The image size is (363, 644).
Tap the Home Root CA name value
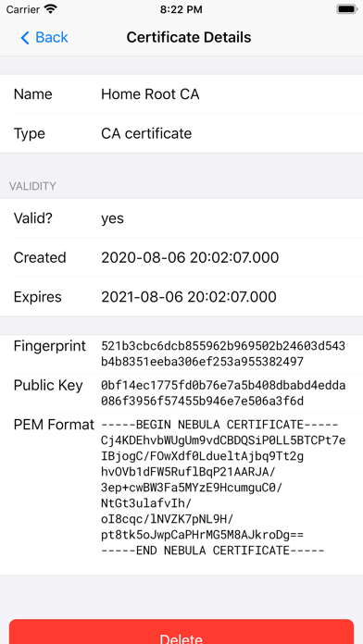150,94
